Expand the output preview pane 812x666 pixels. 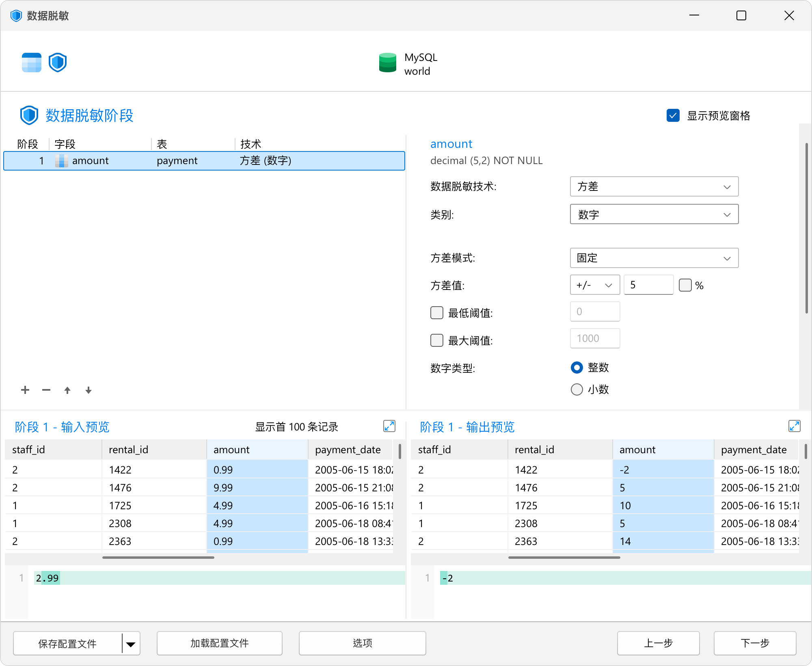[x=795, y=426]
